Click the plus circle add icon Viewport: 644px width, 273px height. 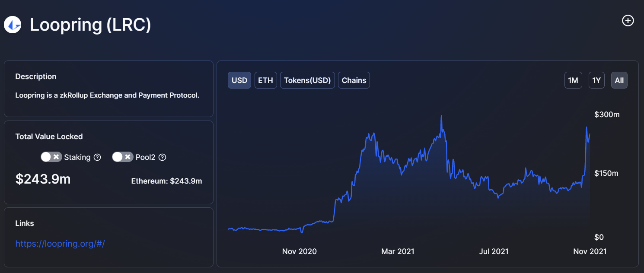pyautogui.click(x=628, y=20)
